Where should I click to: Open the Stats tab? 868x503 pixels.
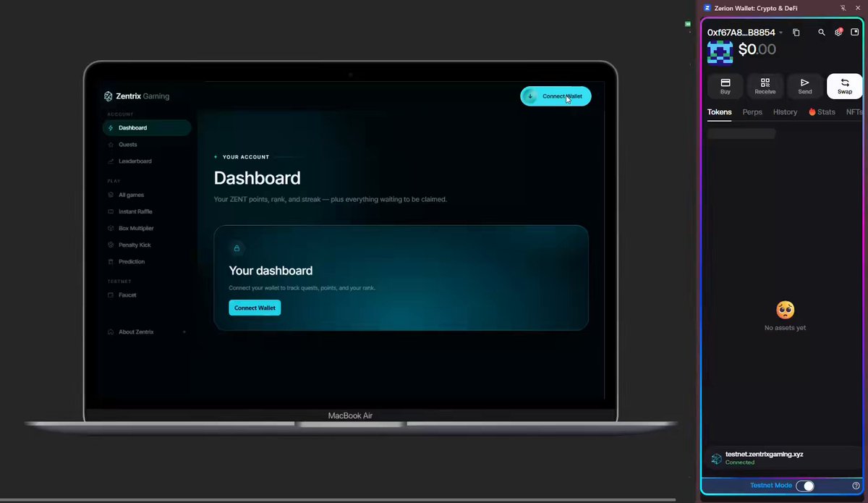tap(822, 112)
